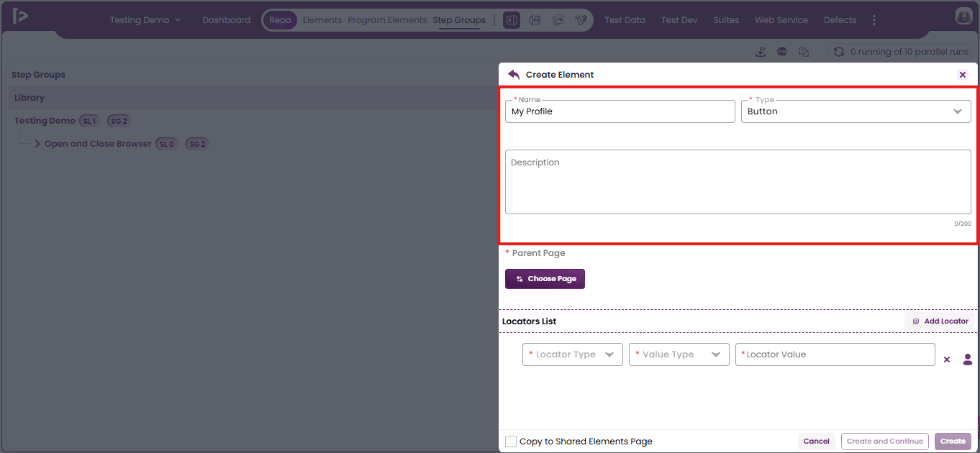
Task: Open the user avatar in top right corner
Action: click(x=963, y=16)
